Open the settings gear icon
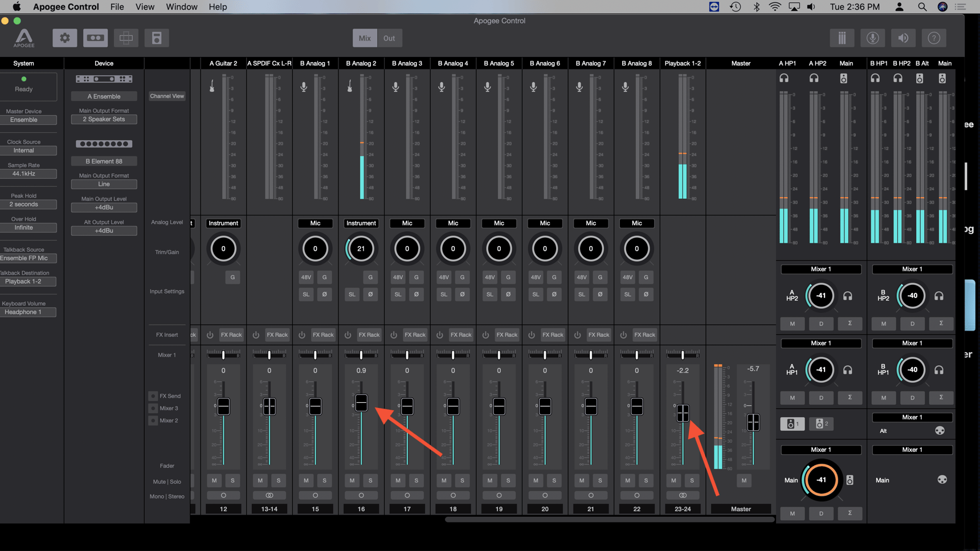 (x=64, y=38)
